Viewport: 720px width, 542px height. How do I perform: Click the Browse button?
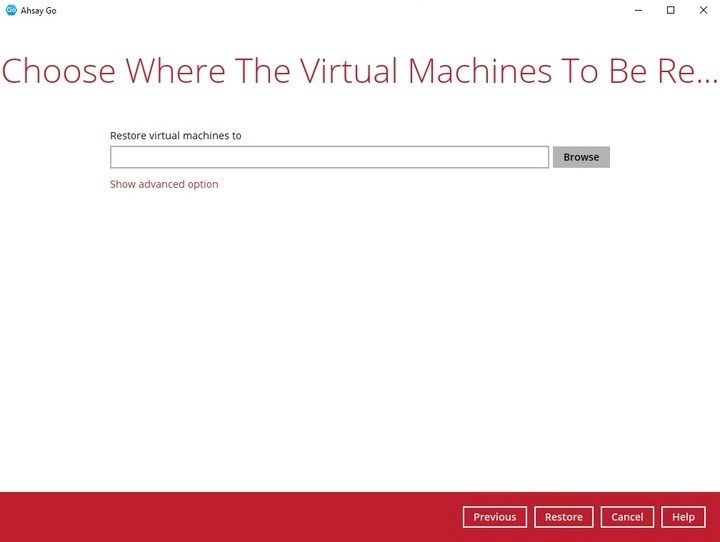tap(581, 157)
